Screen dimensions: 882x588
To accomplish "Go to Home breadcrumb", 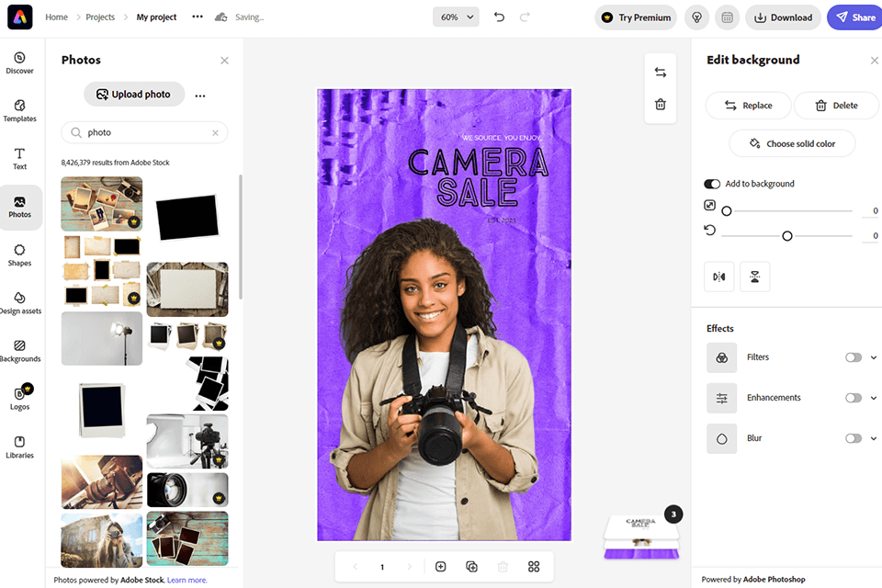I will 56,17.
